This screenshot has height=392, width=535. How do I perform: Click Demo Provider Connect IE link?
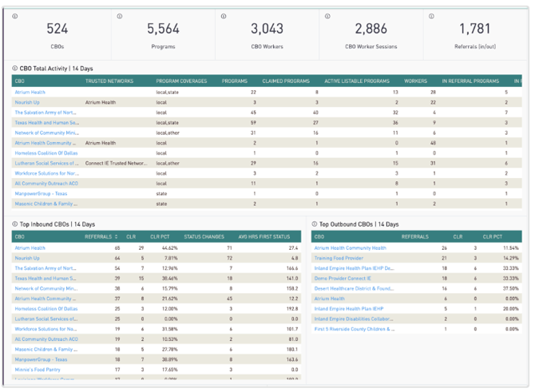click(x=344, y=279)
